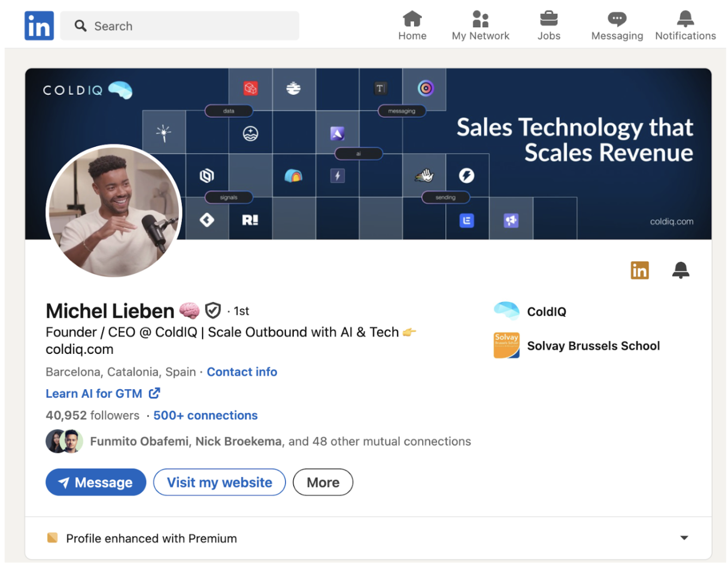Click the coldiq.com text in banner
728x567 pixels.
(x=671, y=221)
